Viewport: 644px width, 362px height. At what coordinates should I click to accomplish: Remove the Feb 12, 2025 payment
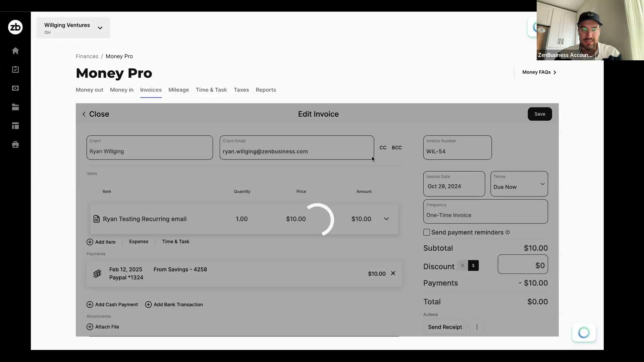393,273
